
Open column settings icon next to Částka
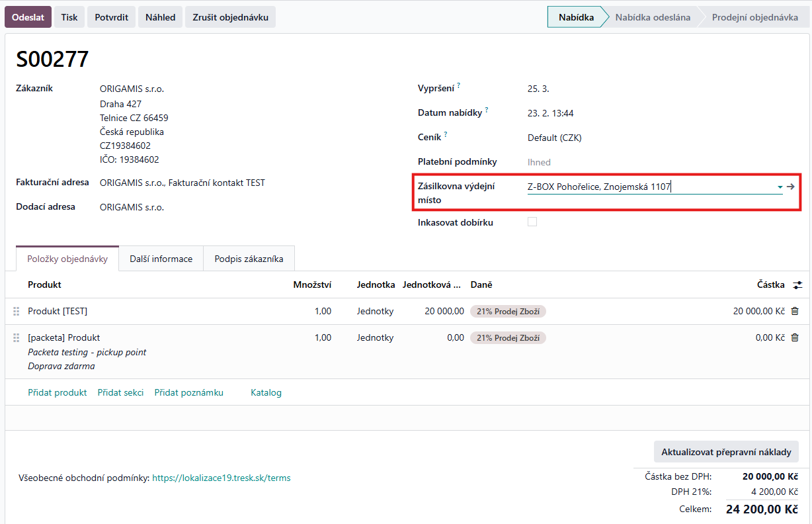pos(797,284)
